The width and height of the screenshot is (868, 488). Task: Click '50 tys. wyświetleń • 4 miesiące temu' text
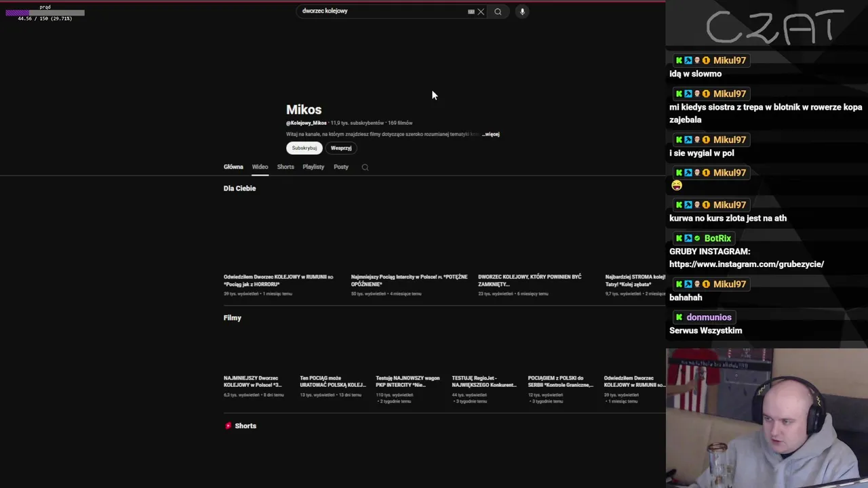coord(386,294)
